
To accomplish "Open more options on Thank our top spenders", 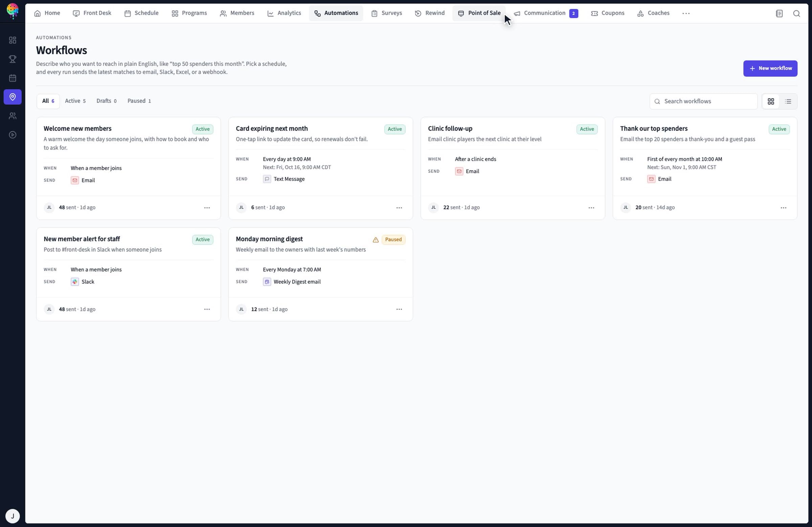I will click(783, 208).
